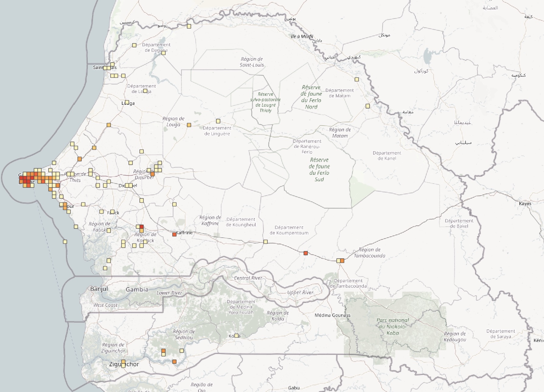Click yellow cell above Département de Linguère
This screenshot has height=392, width=544.
coord(218,121)
